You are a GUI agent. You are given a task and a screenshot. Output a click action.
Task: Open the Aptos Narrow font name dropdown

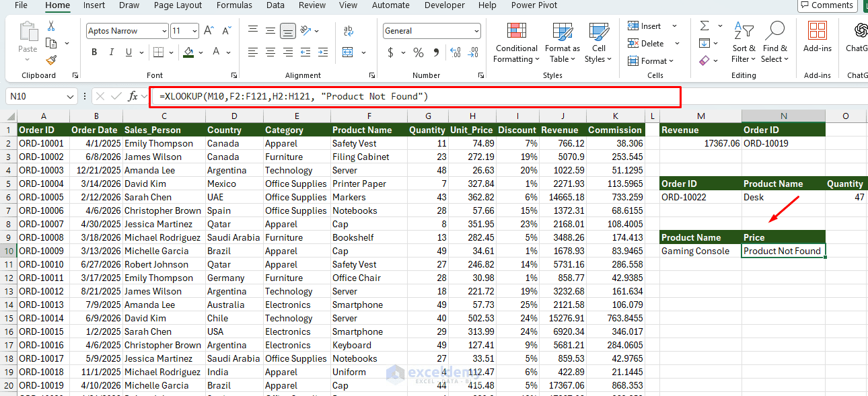coord(164,31)
